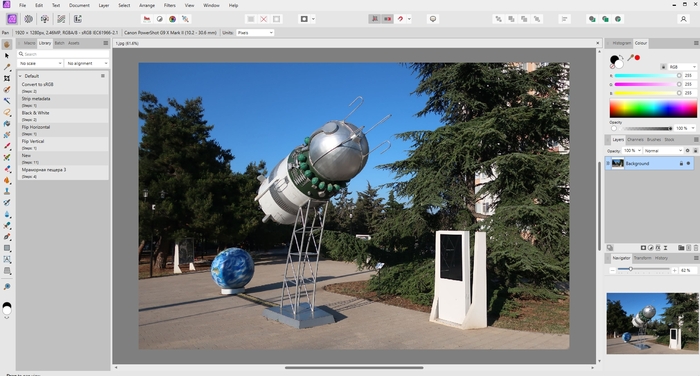700x376 pixels.
Task: Open the RGB colour model dropdown
Action: [682, 67]
